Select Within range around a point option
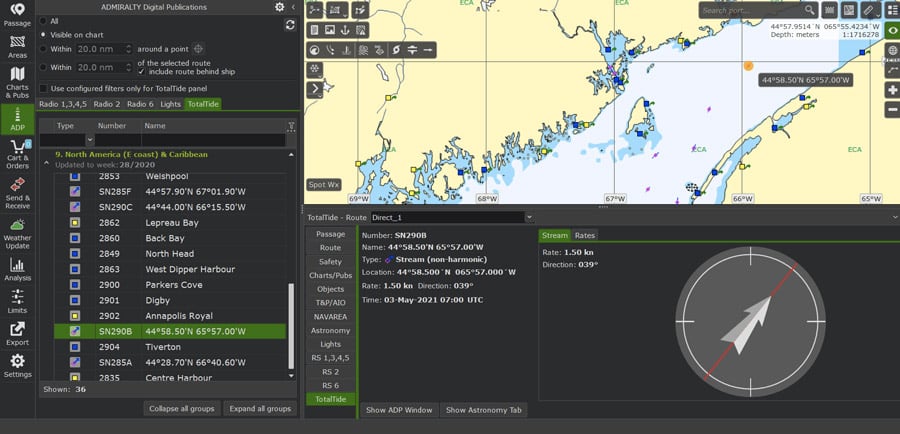Screen dimensions: 900x434 coord(43,49)
